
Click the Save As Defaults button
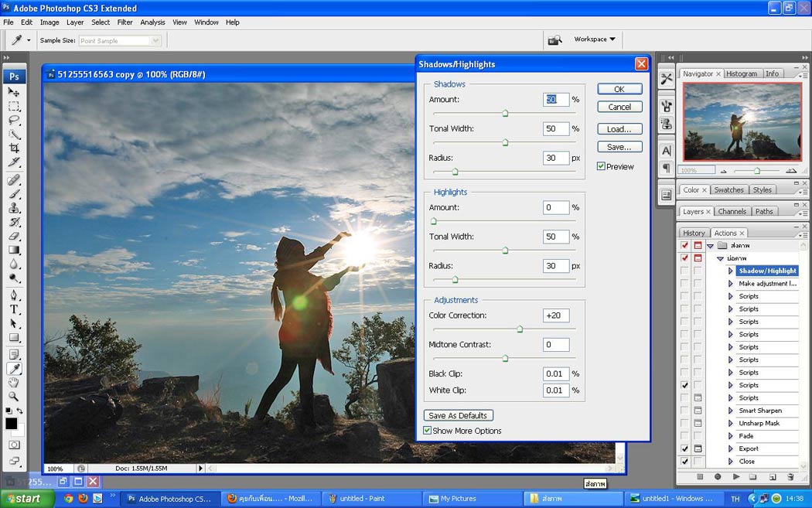(458, 415)
